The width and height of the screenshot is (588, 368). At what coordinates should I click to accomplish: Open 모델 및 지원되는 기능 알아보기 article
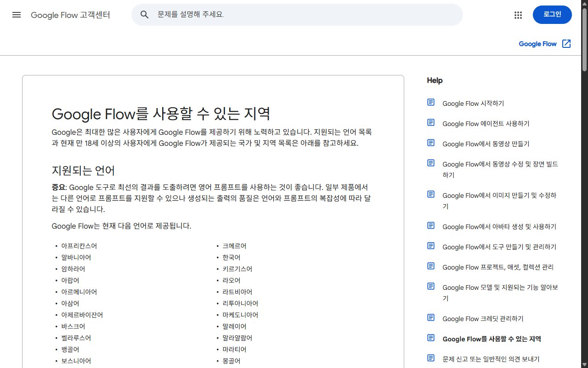500,293
